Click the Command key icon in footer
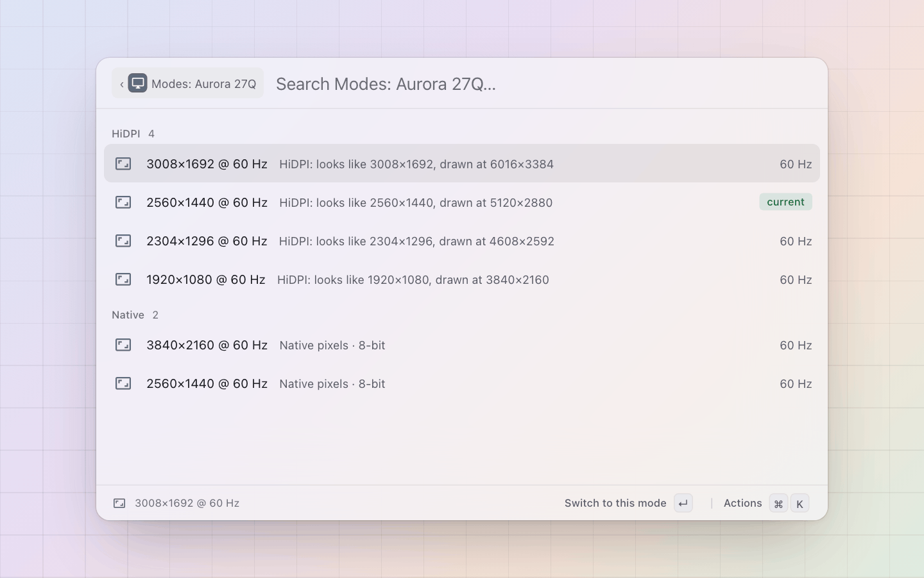 tap(778, 504)
